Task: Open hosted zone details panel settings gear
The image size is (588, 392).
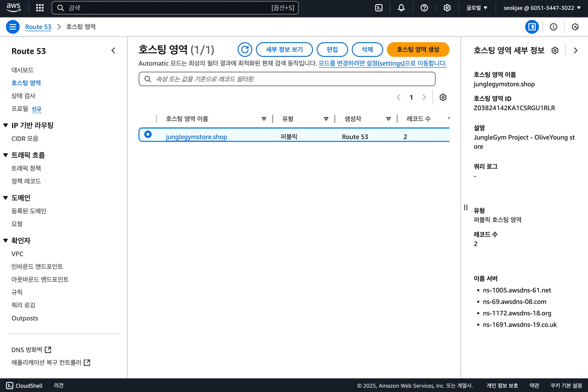Action: click(x=555, y=51)
